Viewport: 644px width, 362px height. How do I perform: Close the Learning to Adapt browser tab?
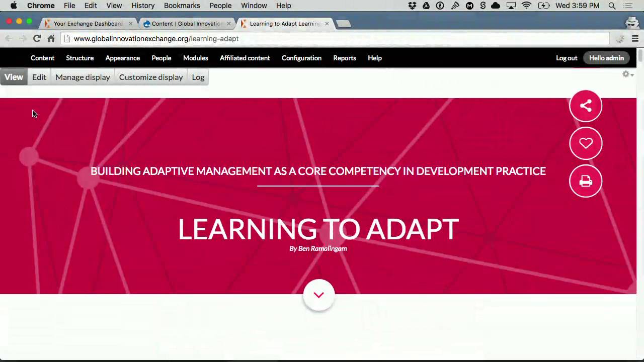[x=327, y=24]
